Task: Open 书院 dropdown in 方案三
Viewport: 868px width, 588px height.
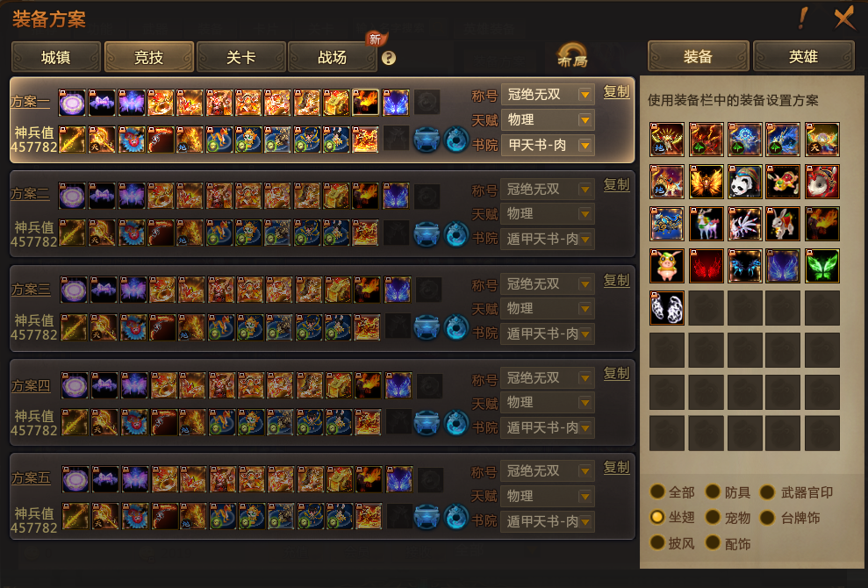Action: (548, 333)
